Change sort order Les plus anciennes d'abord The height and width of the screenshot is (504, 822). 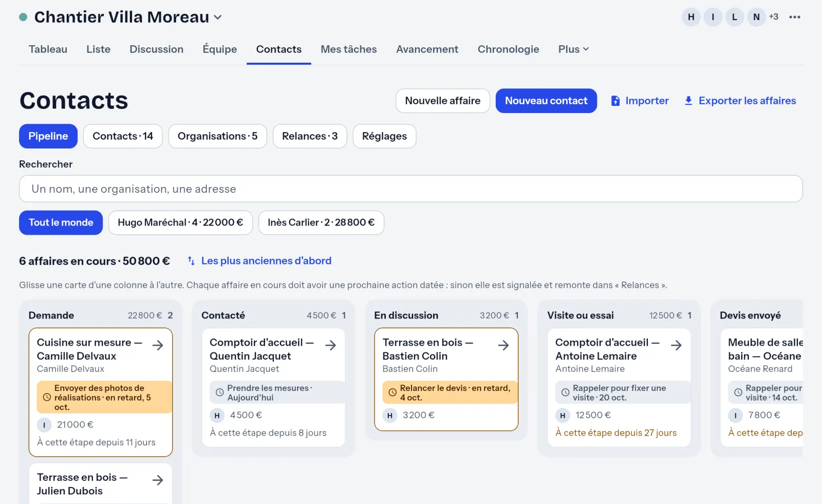coord(259,261)
